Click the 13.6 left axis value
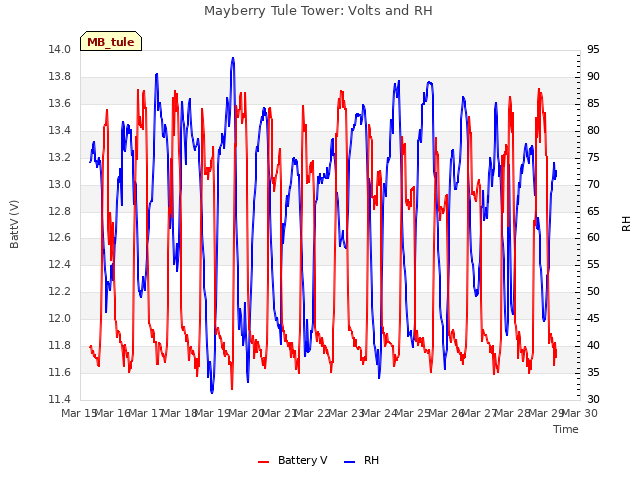The width and height of the screenshot is (640, 480). 60,104
